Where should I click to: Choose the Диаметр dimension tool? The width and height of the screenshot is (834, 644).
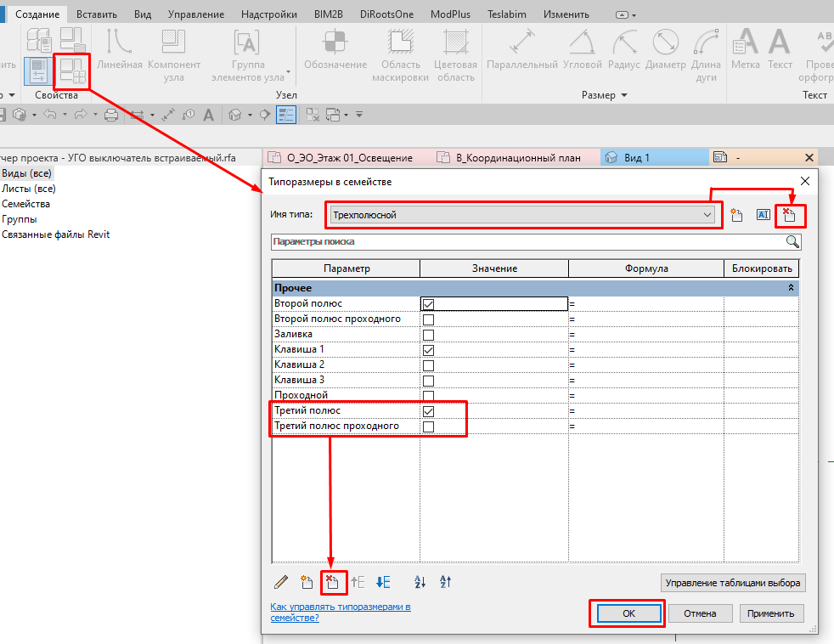pyautogui.click(x=665, y=49)
